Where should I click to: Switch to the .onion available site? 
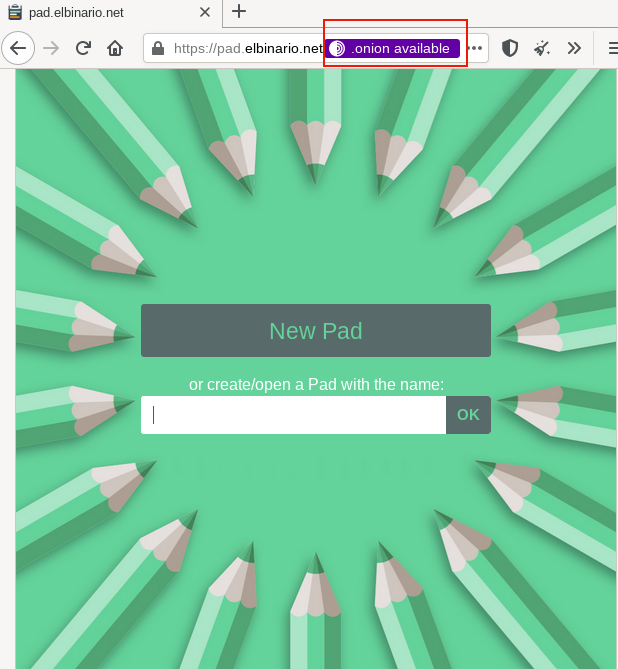pyautogui.click(x=392, y=48)
